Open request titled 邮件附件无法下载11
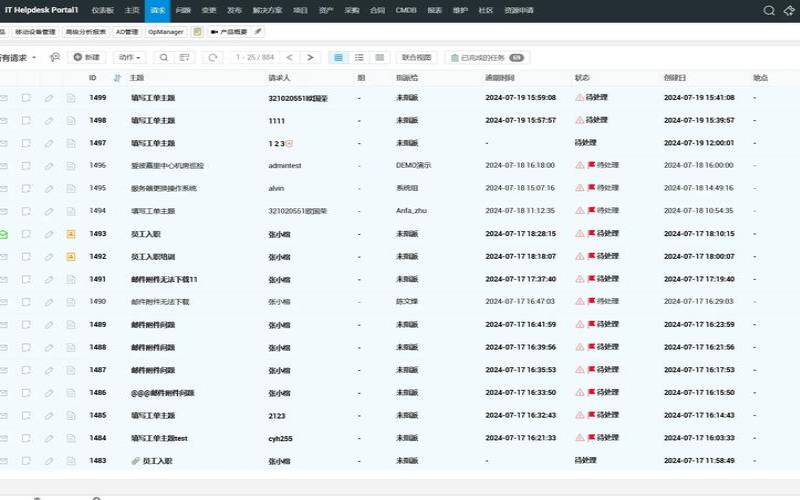Screen dimensions: 800x500 (164, 279)
